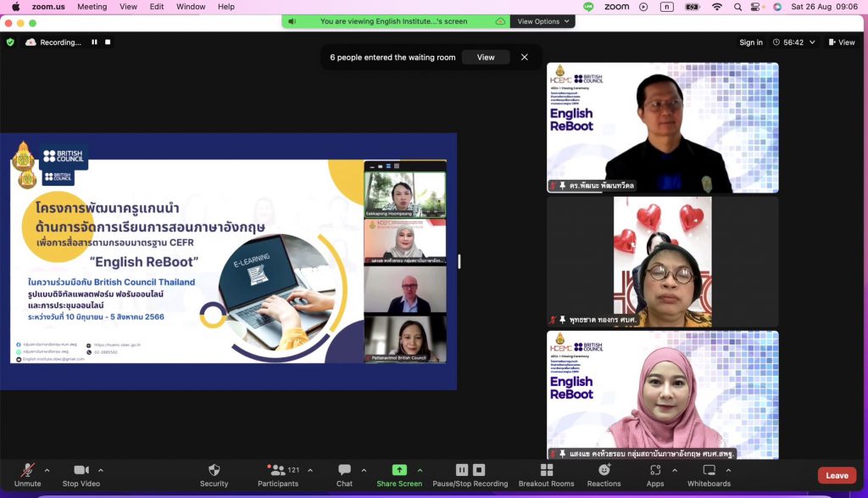Click the speaker icon in sharing banner
868x498 pixels.
tap(292, 21)
